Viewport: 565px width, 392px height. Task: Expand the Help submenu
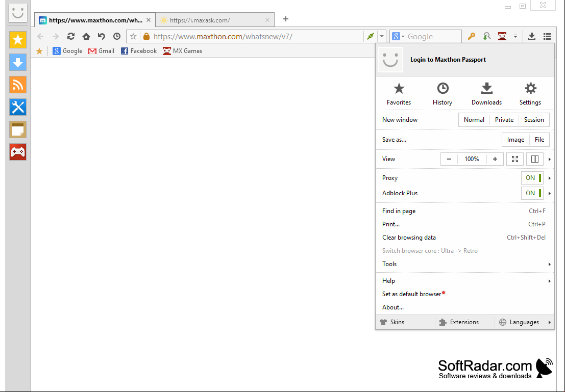[x=465, y=281]
